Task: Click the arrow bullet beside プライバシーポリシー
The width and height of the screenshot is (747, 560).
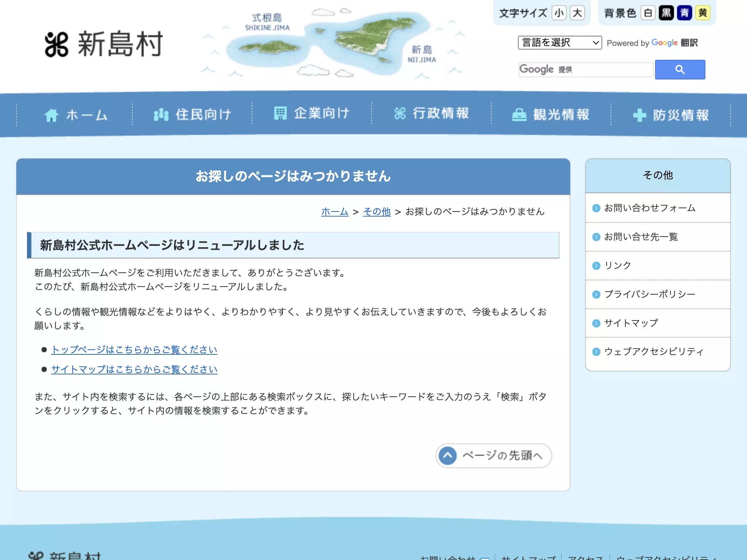Action: [x=596, y=294]
